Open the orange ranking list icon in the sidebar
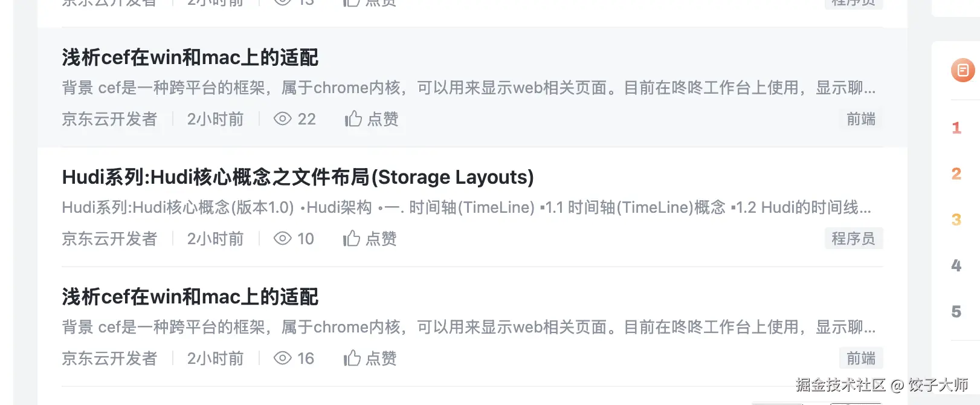Image resolution: width=980 pixels, height=405 pixels. tap(962, 70)
